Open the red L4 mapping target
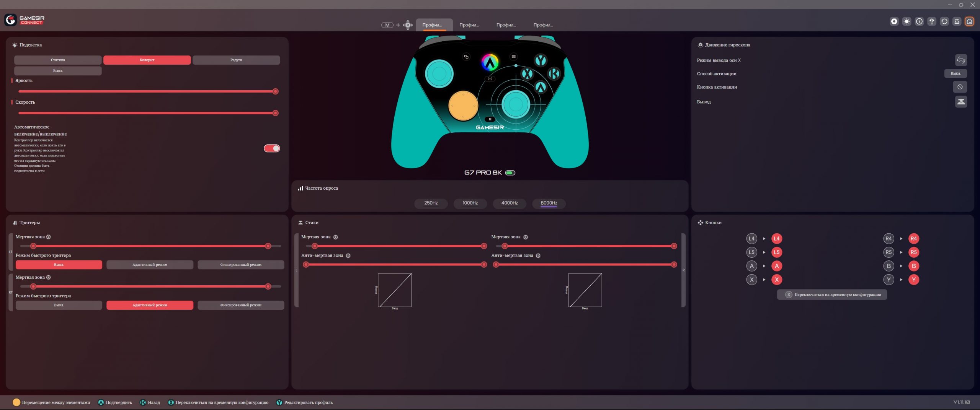This screenshot has height=410, width=980. click(x=776, y=239)
